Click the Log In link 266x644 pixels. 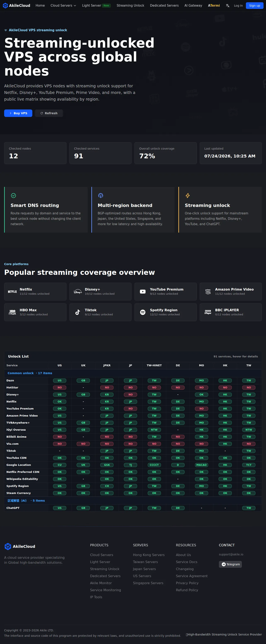click(x=238, y=6)
